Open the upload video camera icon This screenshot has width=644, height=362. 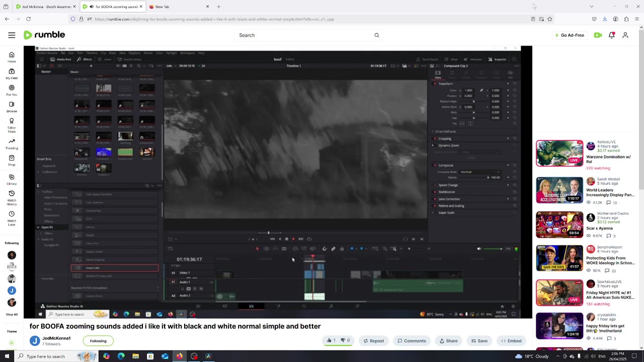click(598, 35)
